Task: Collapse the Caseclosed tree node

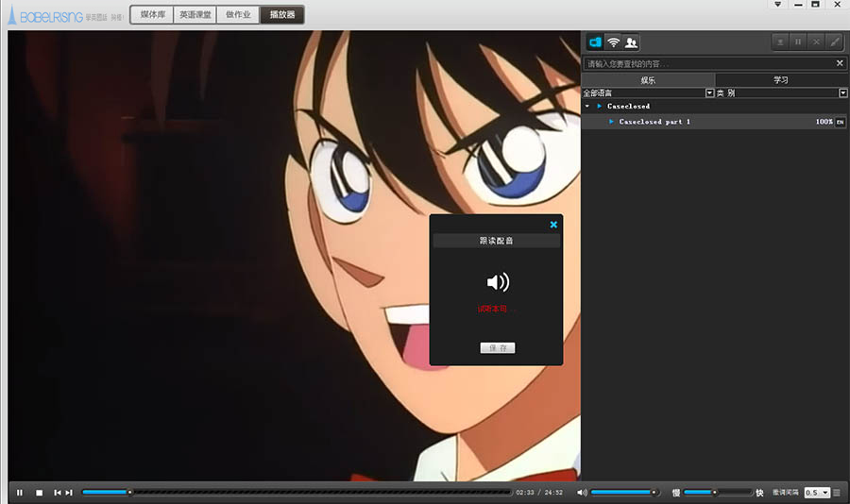Action: pyautogui.click(x=587, y=107)
